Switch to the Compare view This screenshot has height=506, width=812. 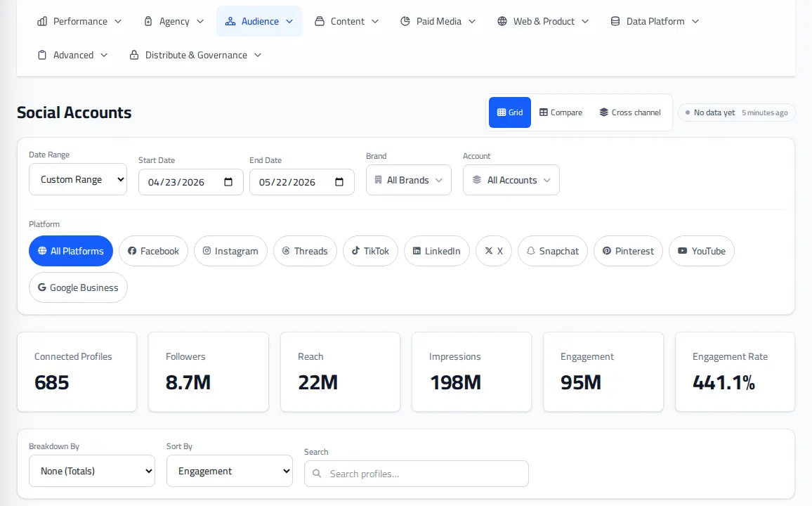pyautogui.click(x=561, y=112)
